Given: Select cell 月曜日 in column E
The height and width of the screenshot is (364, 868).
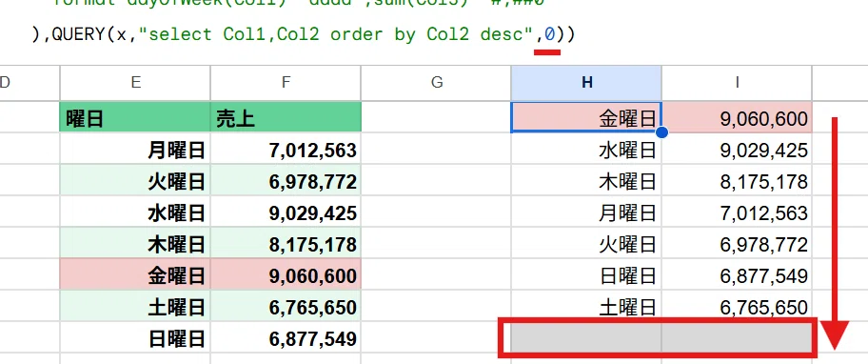Looking at the screenshot, I should tap(135, 150).
